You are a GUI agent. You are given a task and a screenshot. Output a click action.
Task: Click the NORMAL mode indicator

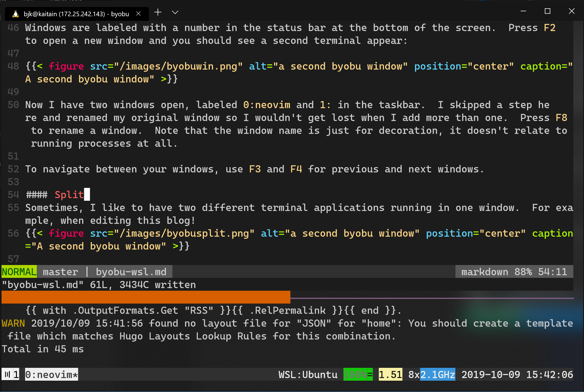coord(19,272)
